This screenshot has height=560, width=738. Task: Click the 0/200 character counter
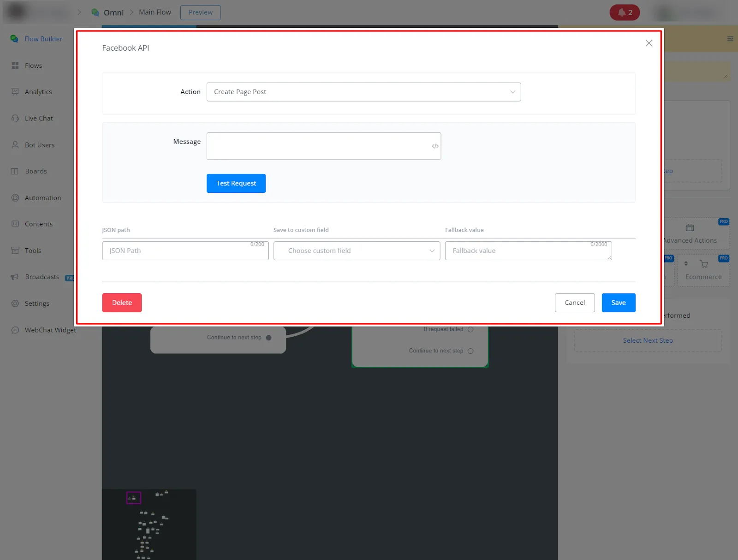257,244
